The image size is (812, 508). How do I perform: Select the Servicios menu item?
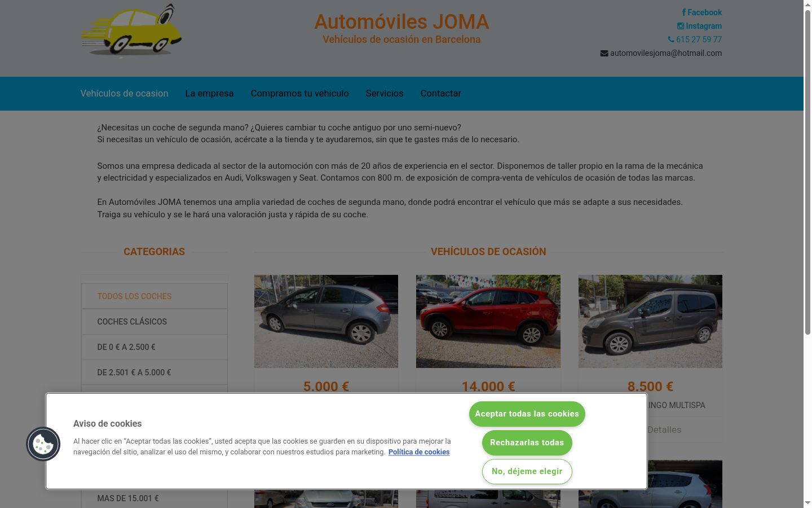385,94
